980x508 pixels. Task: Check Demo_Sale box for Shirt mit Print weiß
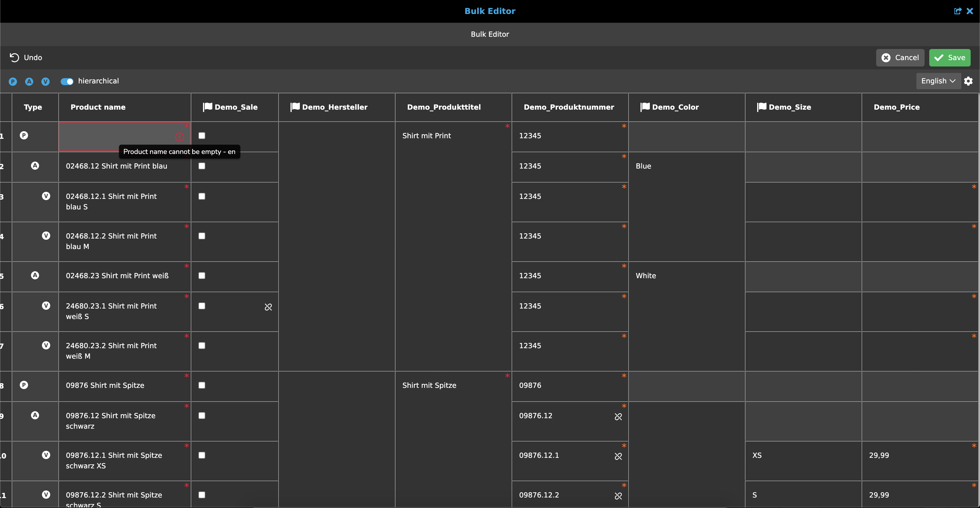click(x=202, y=276)
